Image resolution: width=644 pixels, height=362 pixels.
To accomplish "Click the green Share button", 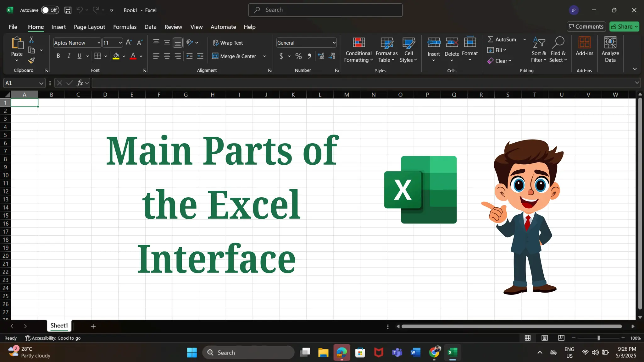I will (x=624, y=26).
